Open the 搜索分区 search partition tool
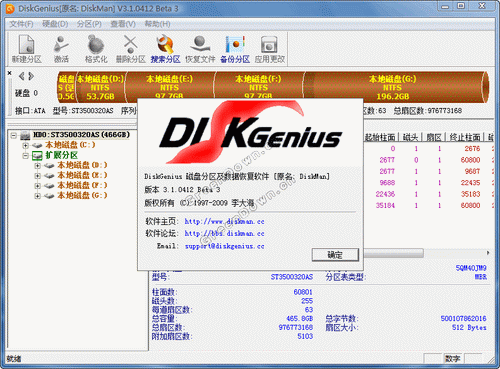The width and height of the screenshot is (500, 369). tap(165, 49)
